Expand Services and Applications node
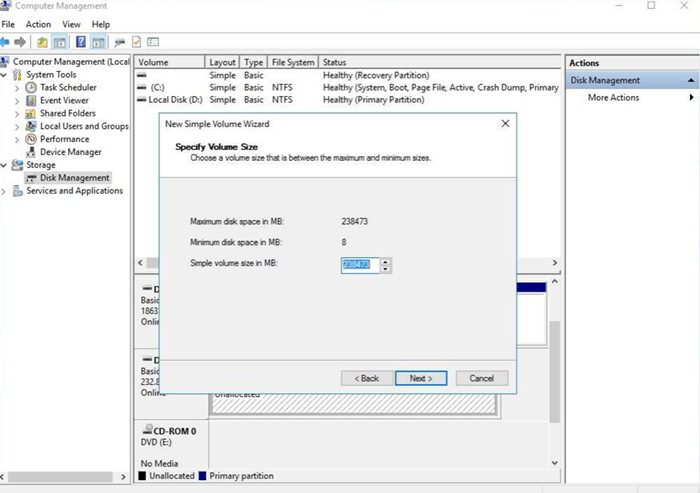This screenshot has height=493, width=700. (5, 192)
